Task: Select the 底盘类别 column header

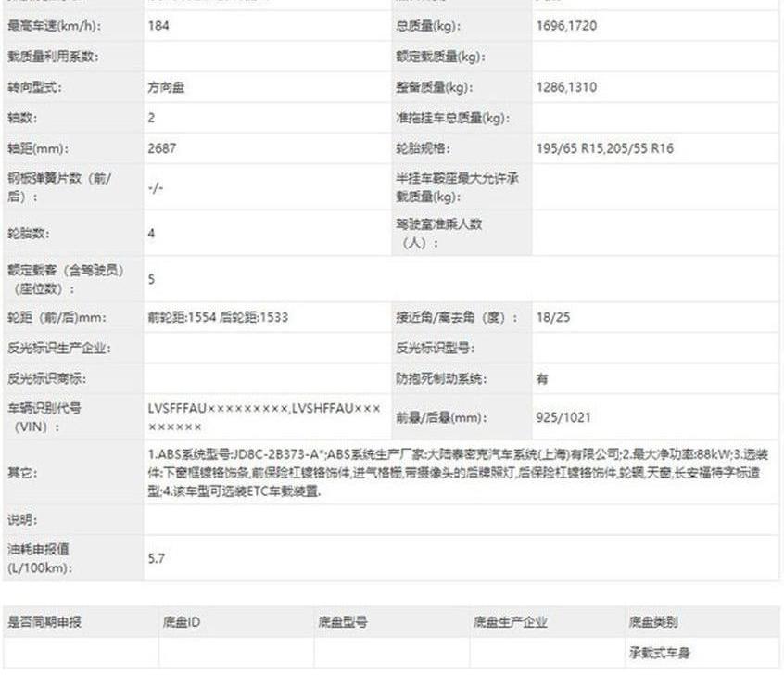Action: [653, 622]
